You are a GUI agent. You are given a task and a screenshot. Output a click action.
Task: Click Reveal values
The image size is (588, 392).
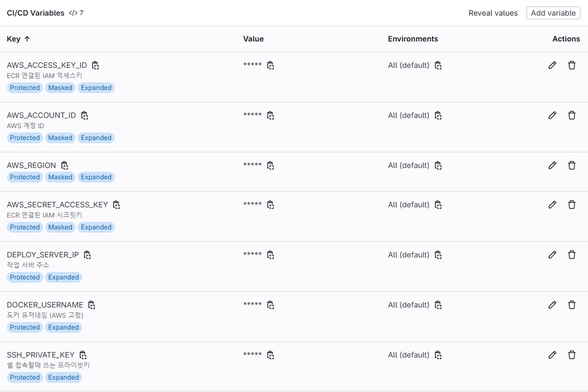[493, 13]
